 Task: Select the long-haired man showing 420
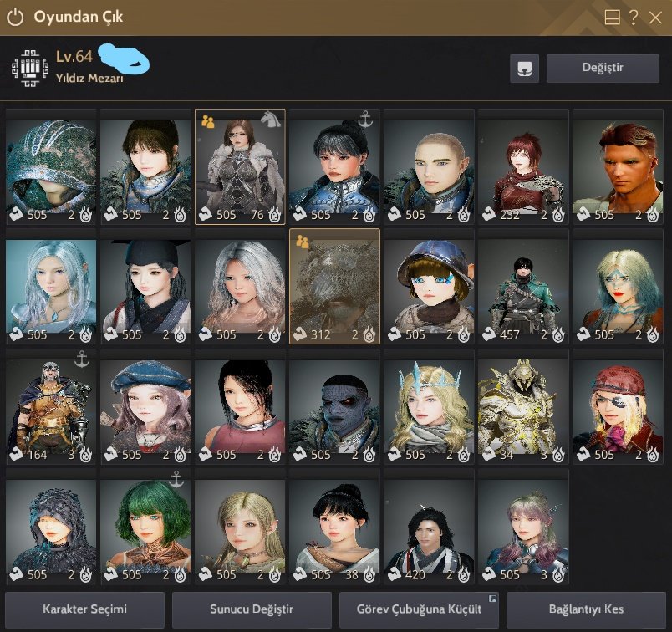[x=429, y=527]
